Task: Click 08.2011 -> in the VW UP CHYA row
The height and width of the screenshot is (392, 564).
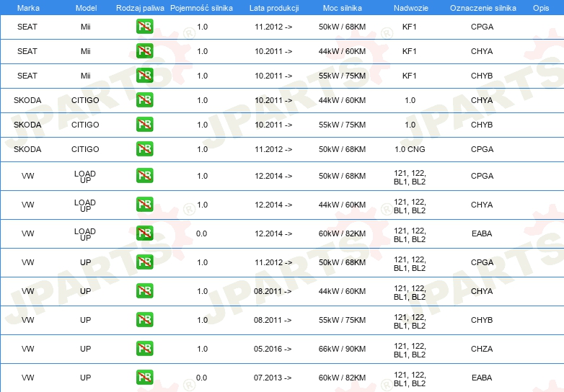Action: [x=273, y=290]
